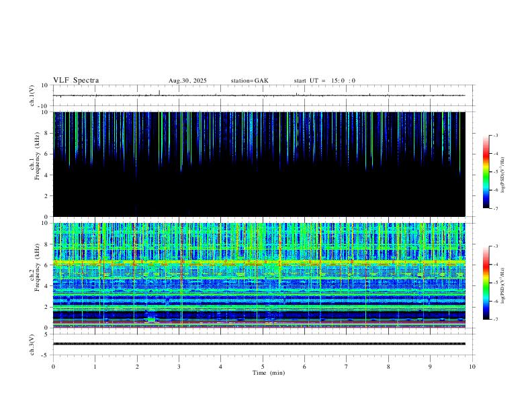532x411 pixels.
Task: Click the 'VLF Spectra' title text
Action: pos(76,81)
